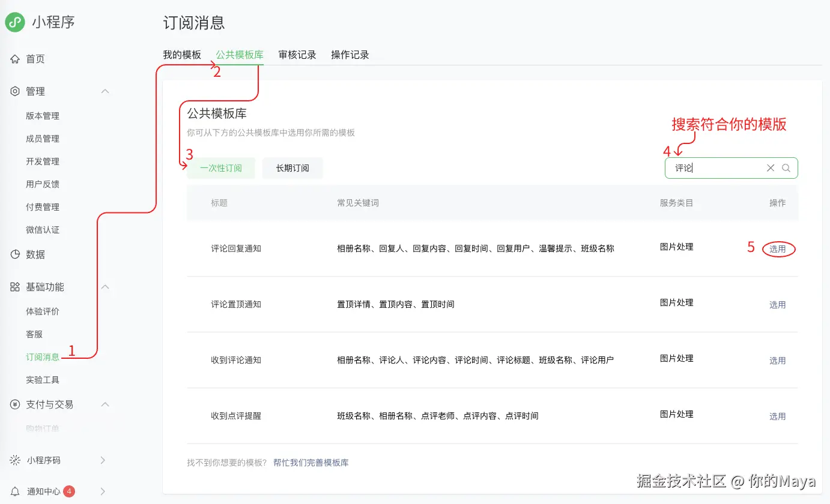
Task: Click the 标题 column header
Action: [219, 203]
